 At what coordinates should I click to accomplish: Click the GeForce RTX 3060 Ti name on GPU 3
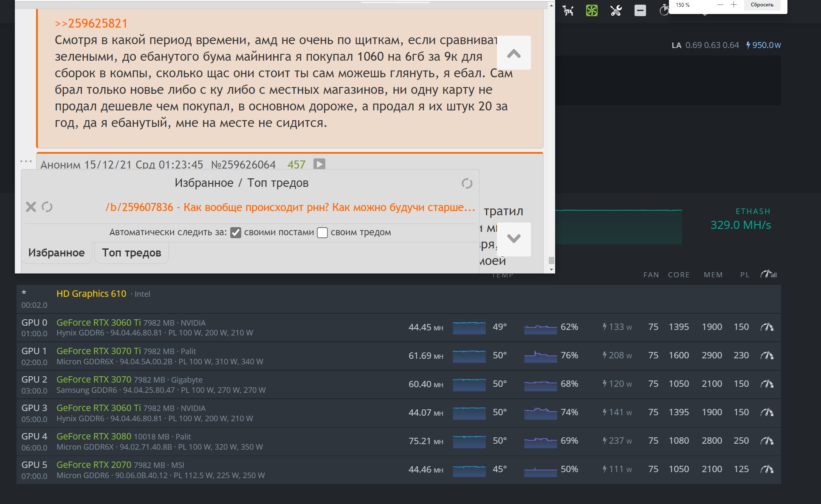click(99, 408)
